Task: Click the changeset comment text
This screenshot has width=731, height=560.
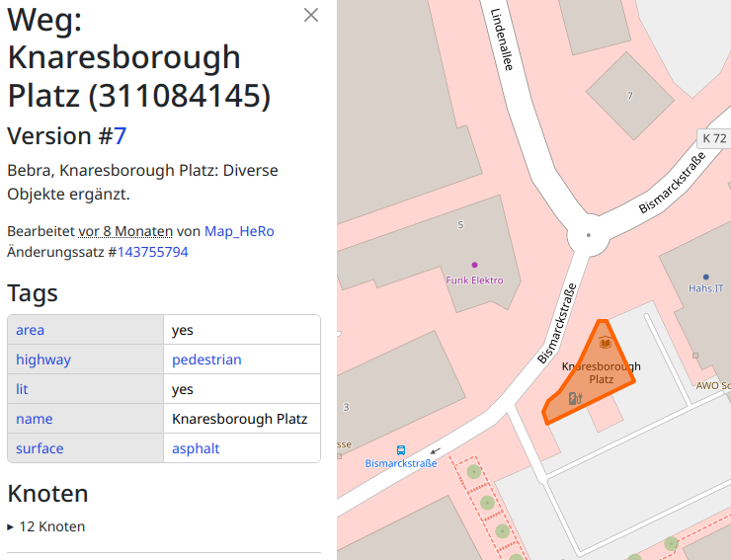Action: point(142,183)
